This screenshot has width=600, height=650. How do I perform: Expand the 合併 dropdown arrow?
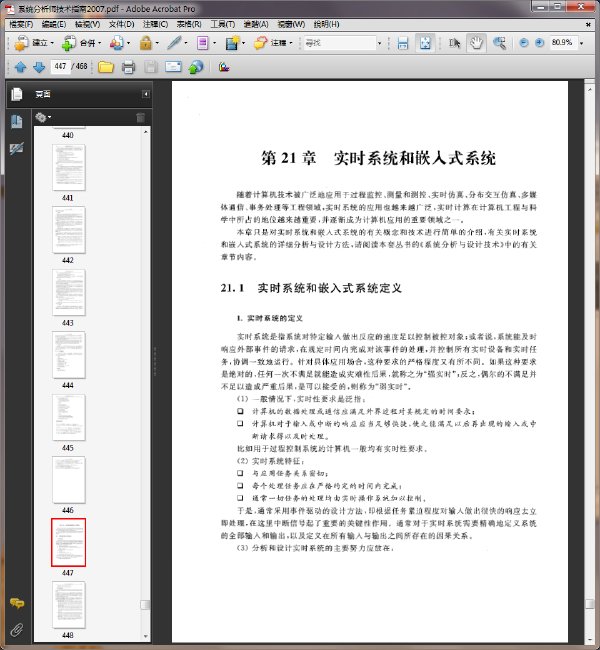(x=100, y=43)
